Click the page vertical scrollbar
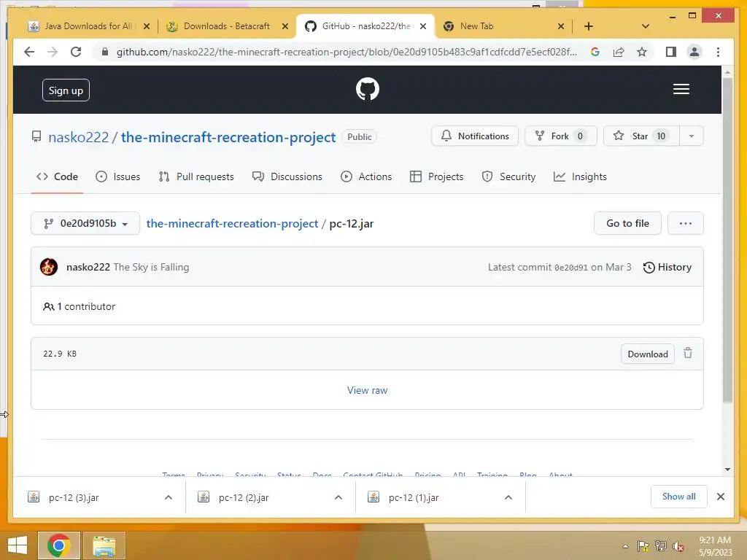Image resolution: width=747 pixels, height=560 pixels. tap(727, 241)
